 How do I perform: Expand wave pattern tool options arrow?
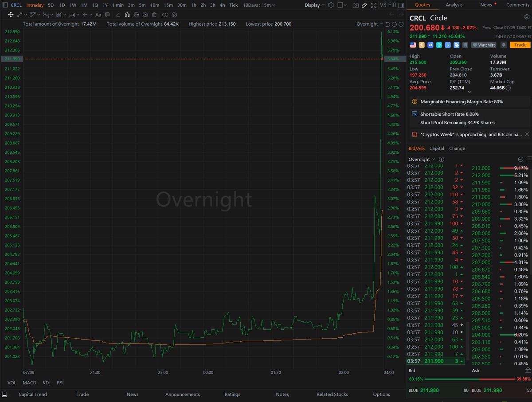coord(51,15)
